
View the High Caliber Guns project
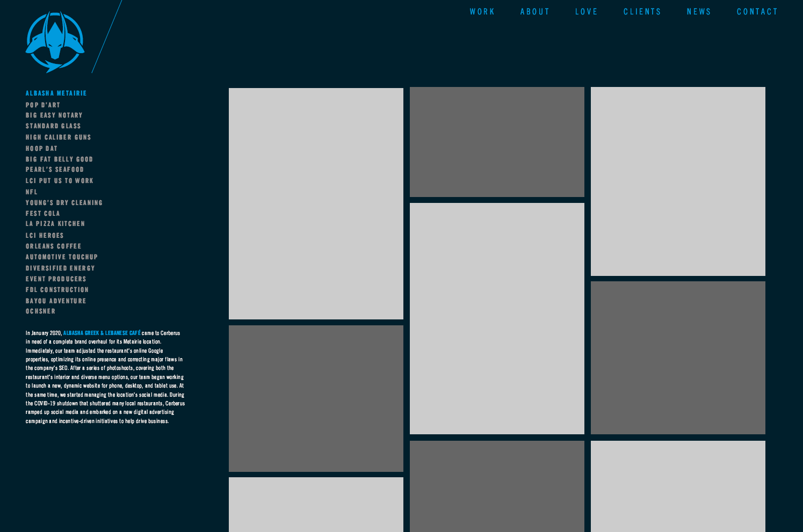click(58, 137)
